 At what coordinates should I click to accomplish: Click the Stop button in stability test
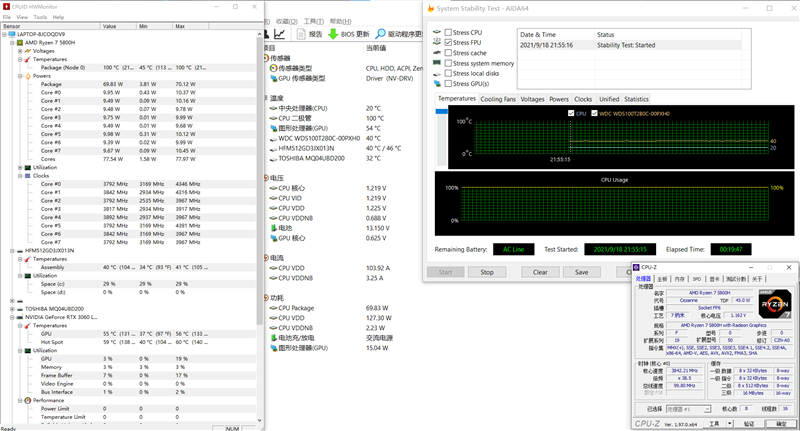(x=487, y=272)
